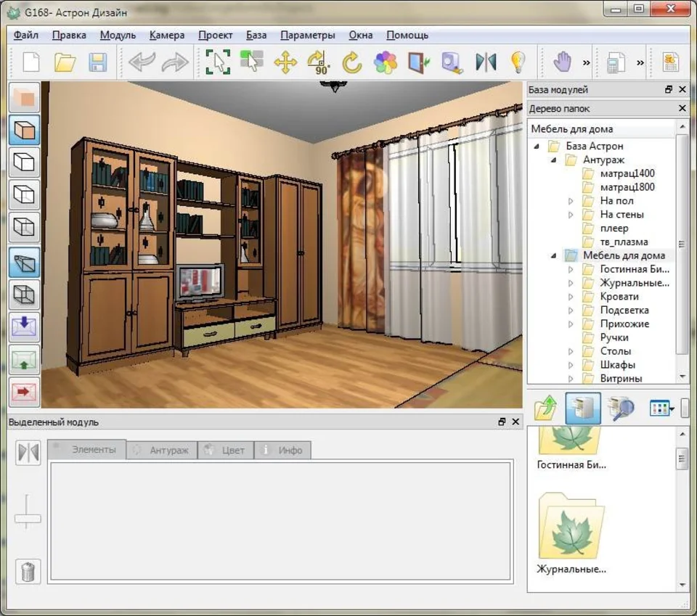697x616 pixels.
Task: Click the trash bin delete button
Action: click(28, 571)
